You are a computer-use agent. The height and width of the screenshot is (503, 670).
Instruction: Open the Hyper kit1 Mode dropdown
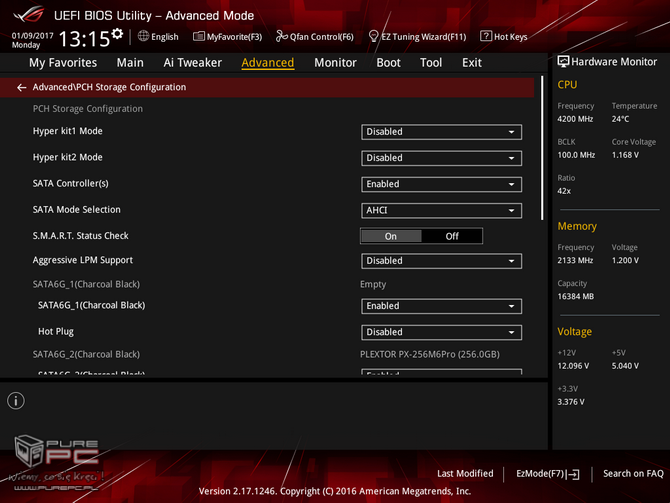pyautogui.click(x=441, y=132)
